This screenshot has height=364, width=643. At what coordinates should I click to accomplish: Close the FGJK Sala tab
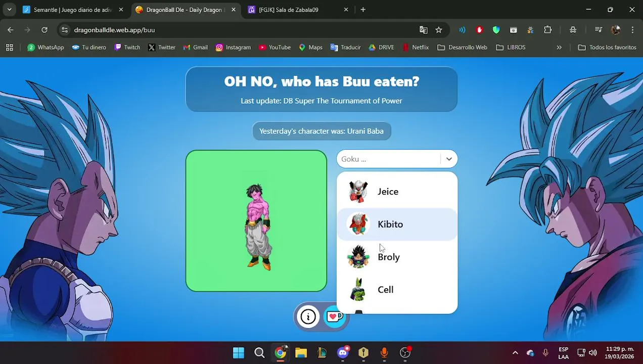pos(346,10)
